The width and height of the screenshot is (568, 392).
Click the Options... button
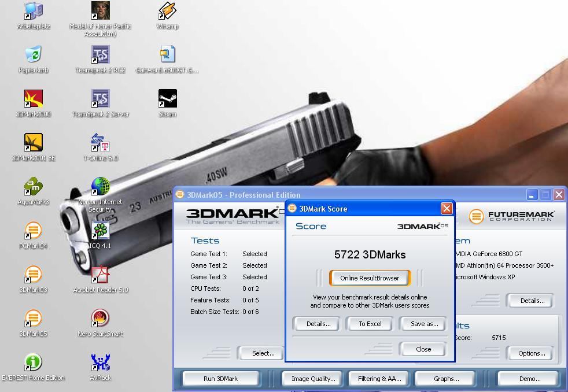[x=530, y=353]
